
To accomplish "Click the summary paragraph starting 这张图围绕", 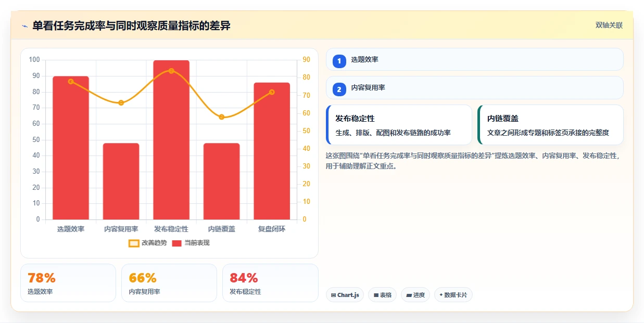I will pyautogui.click(x=474, y=161).
